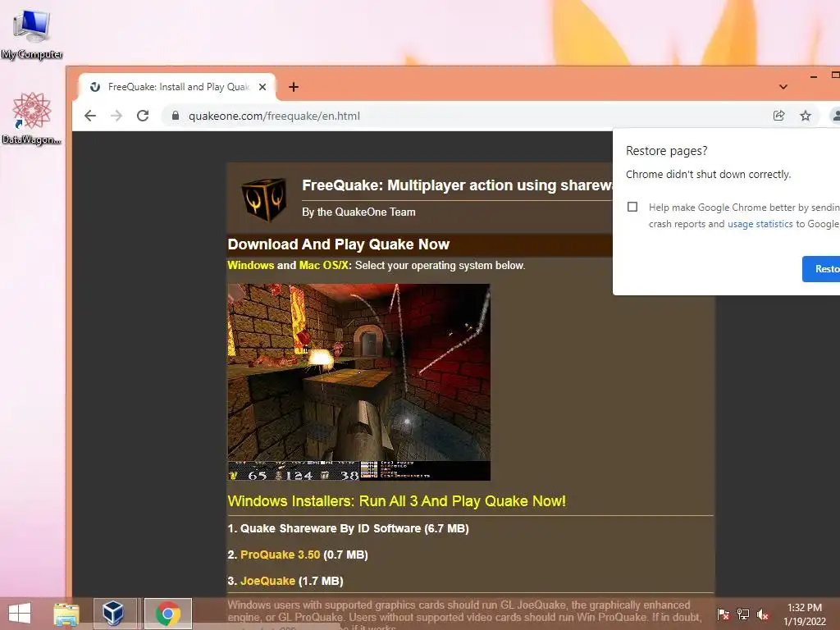
Task: Click the Action Center flag tray icon
Action: pos(724,614)
